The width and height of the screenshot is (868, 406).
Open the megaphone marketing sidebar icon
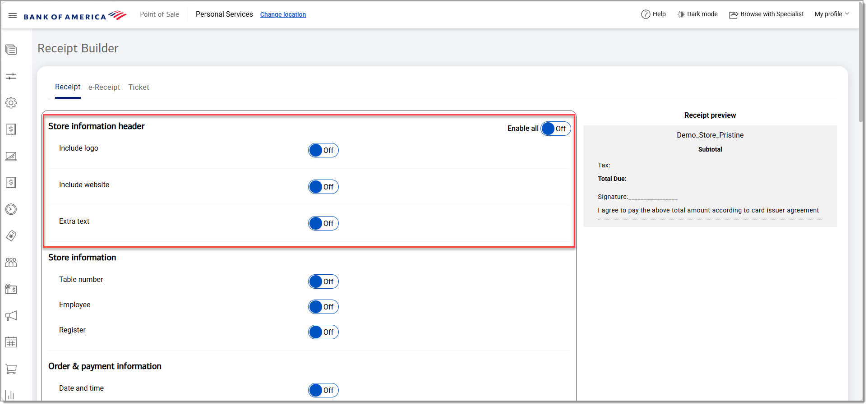point(11,316)
